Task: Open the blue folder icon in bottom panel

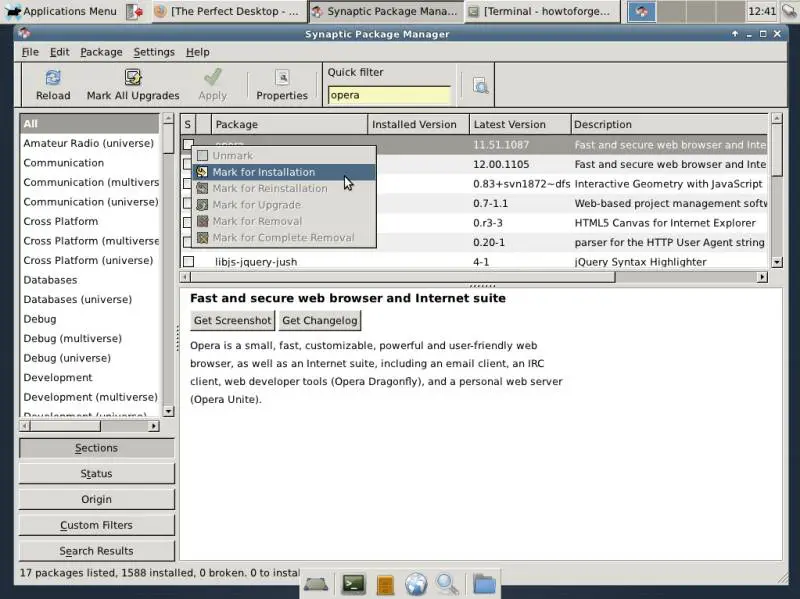Action: (x=484, y=584)
